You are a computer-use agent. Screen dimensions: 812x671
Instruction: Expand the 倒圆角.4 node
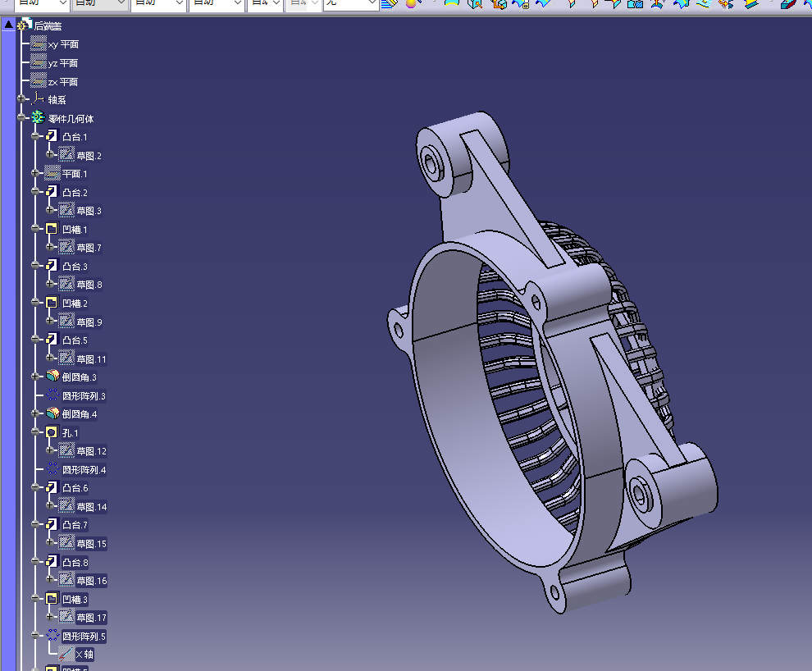35,413
